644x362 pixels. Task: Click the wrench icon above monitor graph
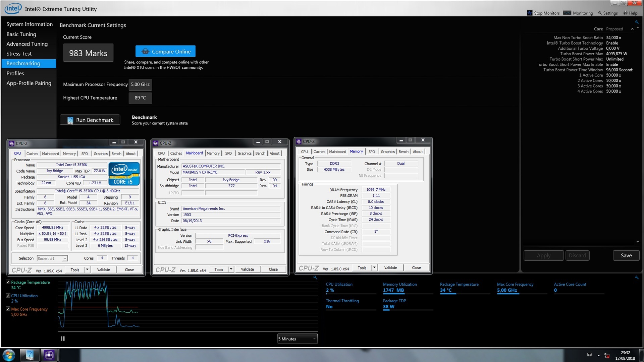tap(315, 278)
